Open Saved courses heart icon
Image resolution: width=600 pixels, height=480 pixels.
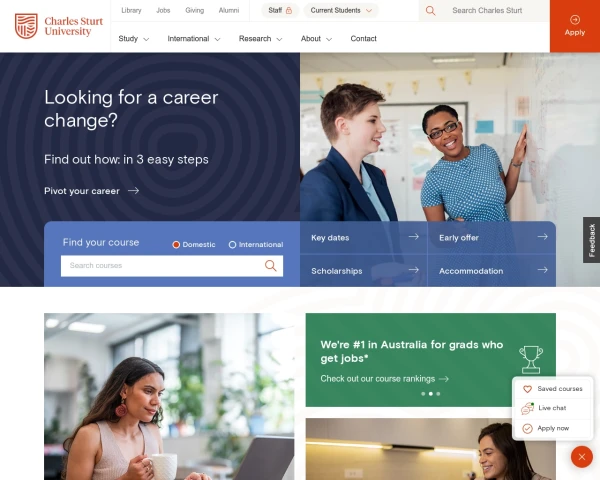coord(527,389)
